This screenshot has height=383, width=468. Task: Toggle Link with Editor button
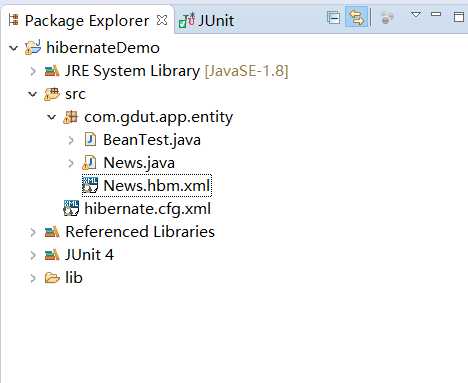357,18
